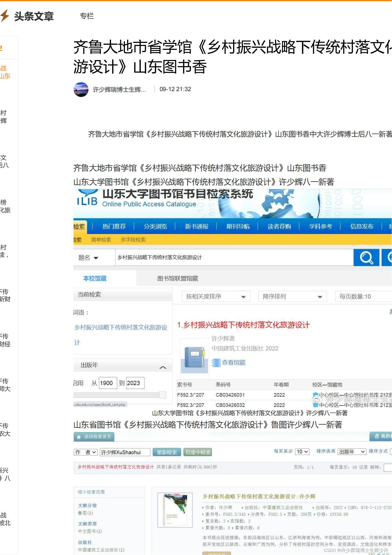This screenshot has height=555, width=392.
Task: Switch to 多字段检索 sub-tab
Action: (133, 240)
